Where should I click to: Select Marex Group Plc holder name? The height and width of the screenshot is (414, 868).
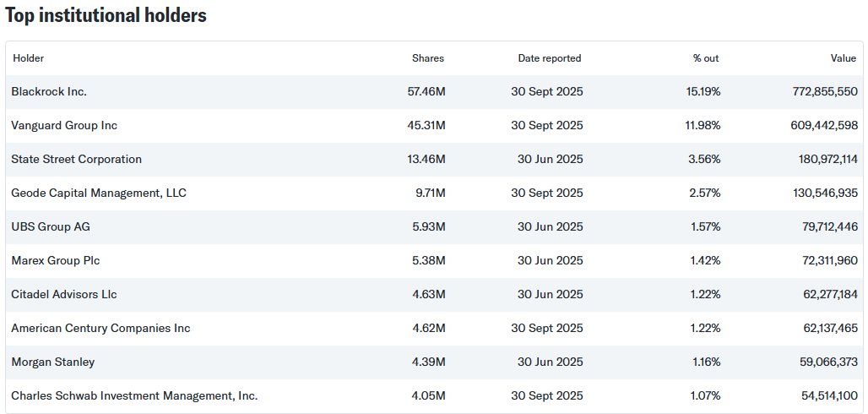(x=56, y=261)
